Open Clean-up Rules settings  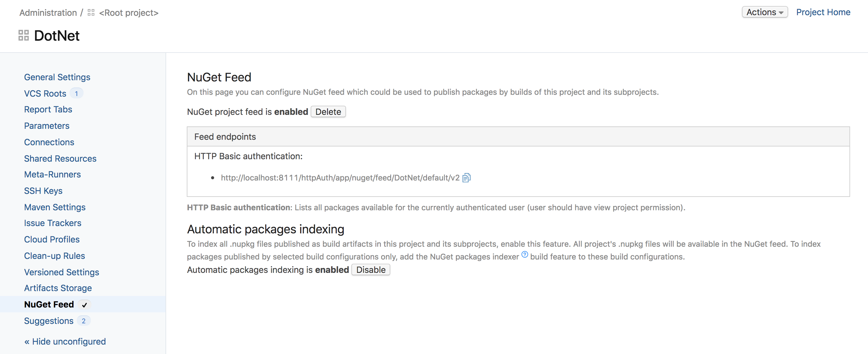click(54, 256)
